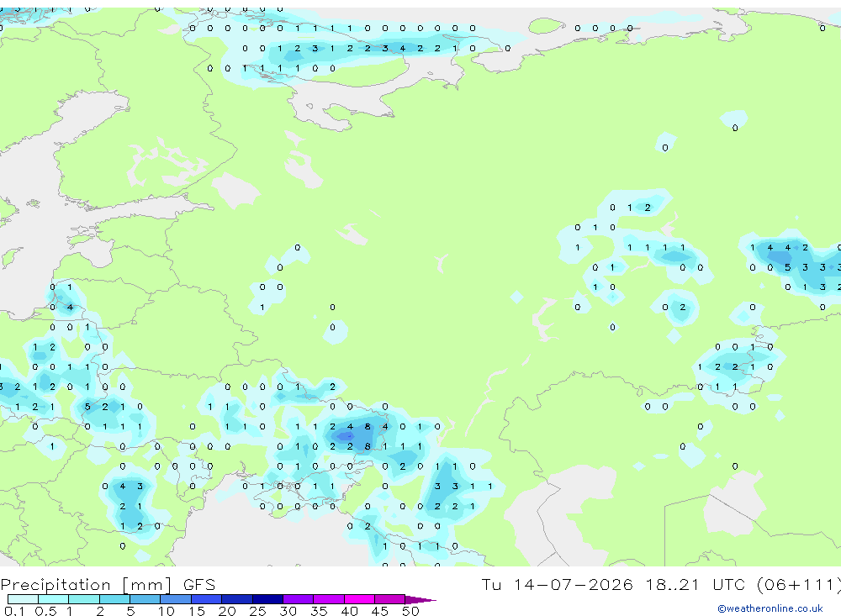
Task: Pick the 1–2 mm legend color
Action: click(x=84, y=599)
